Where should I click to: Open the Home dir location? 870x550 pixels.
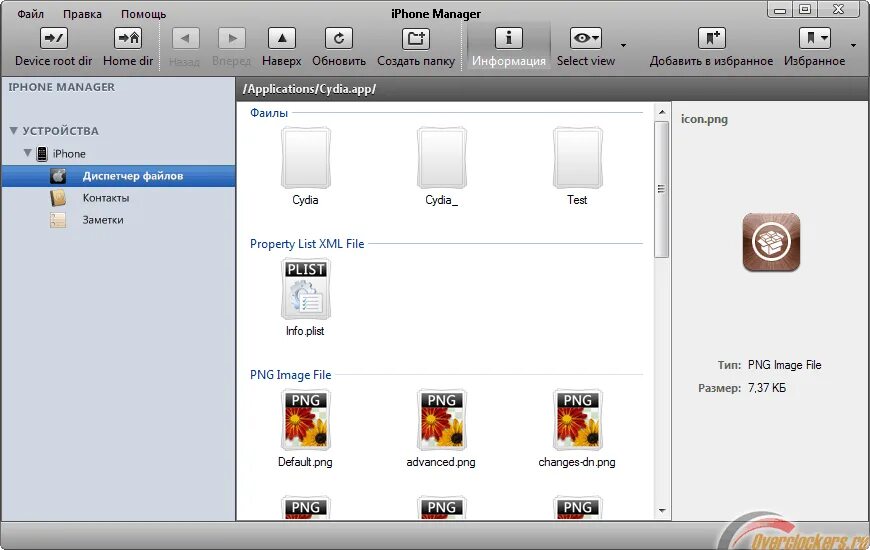click(128, 48)
